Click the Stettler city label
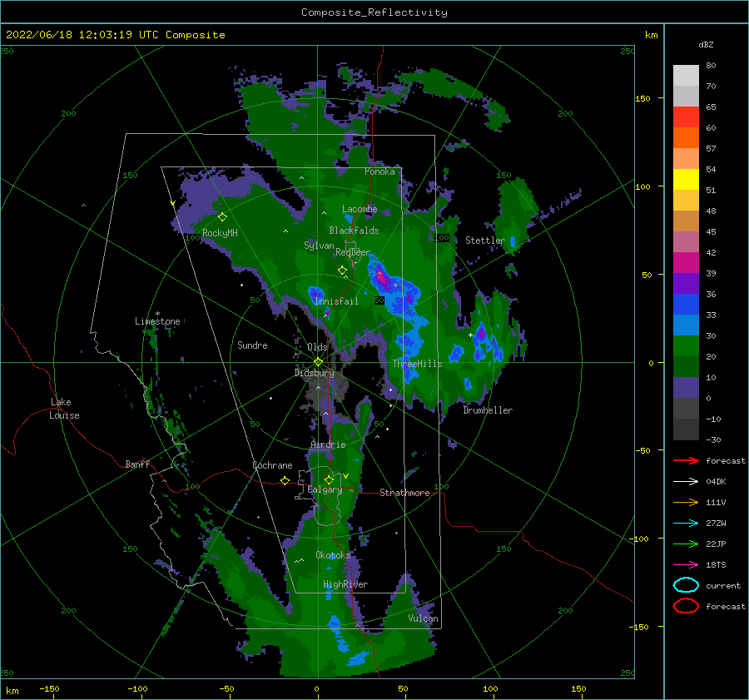This screenshot has height=700, width=749. point(485,241)
